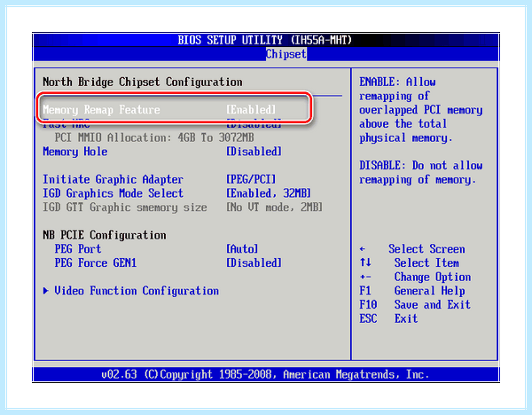Change PEG Port [Auto] value

(242, 249)
